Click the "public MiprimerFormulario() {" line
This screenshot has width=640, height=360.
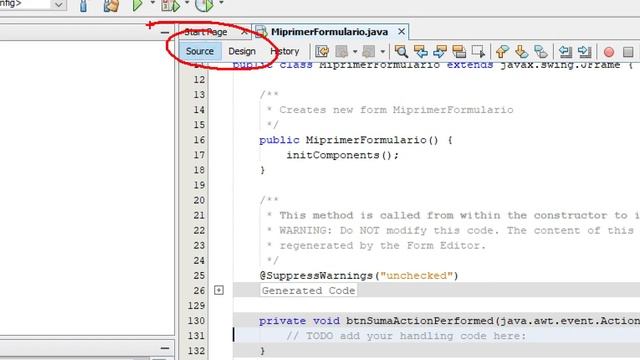click(356, 140)
